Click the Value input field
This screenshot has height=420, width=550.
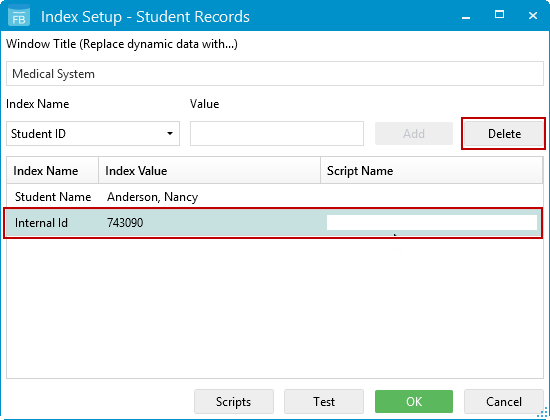coord(277,134)
